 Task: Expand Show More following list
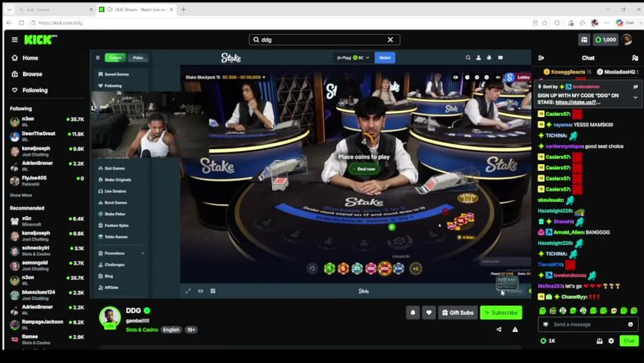(x=21, y=195)
